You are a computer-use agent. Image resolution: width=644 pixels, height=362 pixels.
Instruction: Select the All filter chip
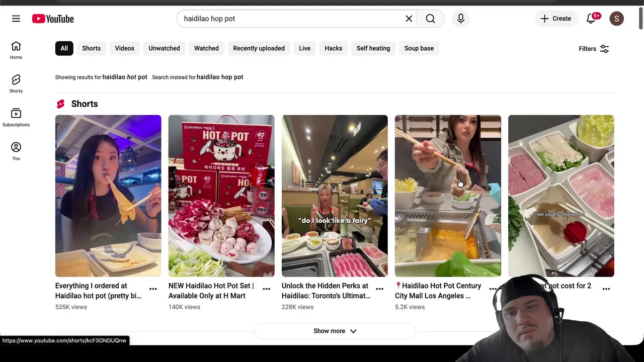pyautogui.click(x=64, y=48)
